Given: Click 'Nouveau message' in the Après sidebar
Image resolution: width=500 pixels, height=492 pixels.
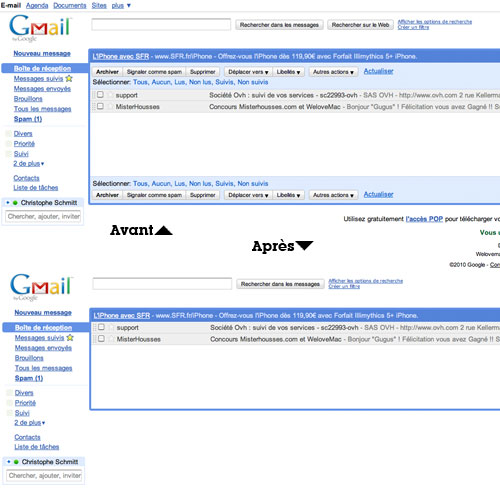Looking at the screenshot, I should 43,312.
